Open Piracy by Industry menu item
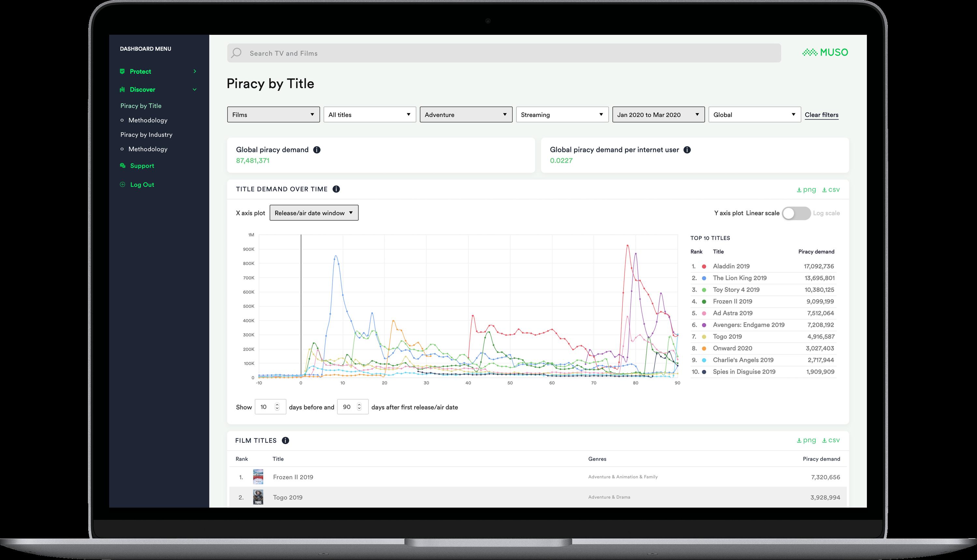977x560 pixels. point(146,135)
